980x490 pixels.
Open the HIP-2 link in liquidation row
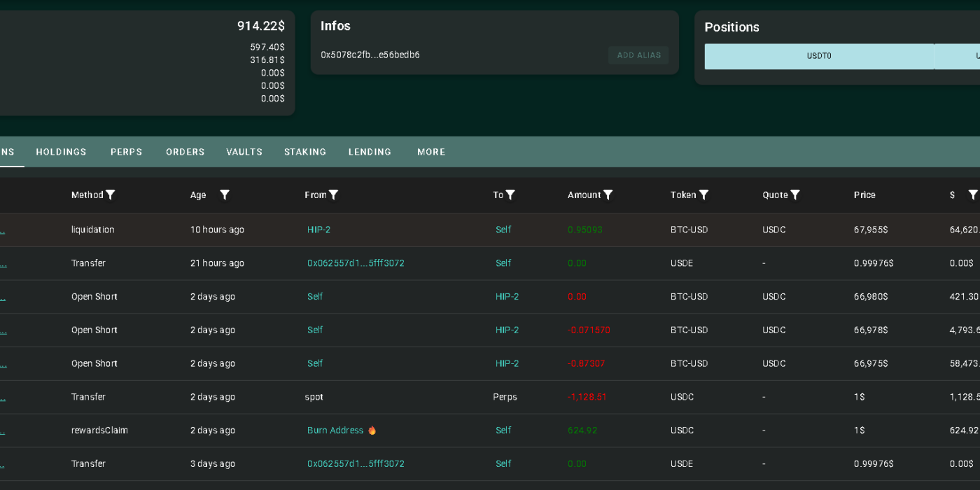318,230
